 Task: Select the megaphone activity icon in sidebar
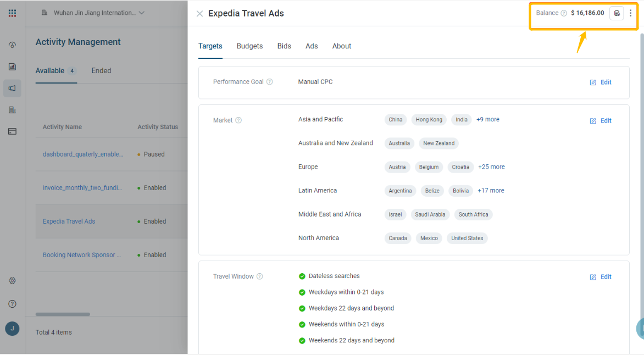coord(12,88)
